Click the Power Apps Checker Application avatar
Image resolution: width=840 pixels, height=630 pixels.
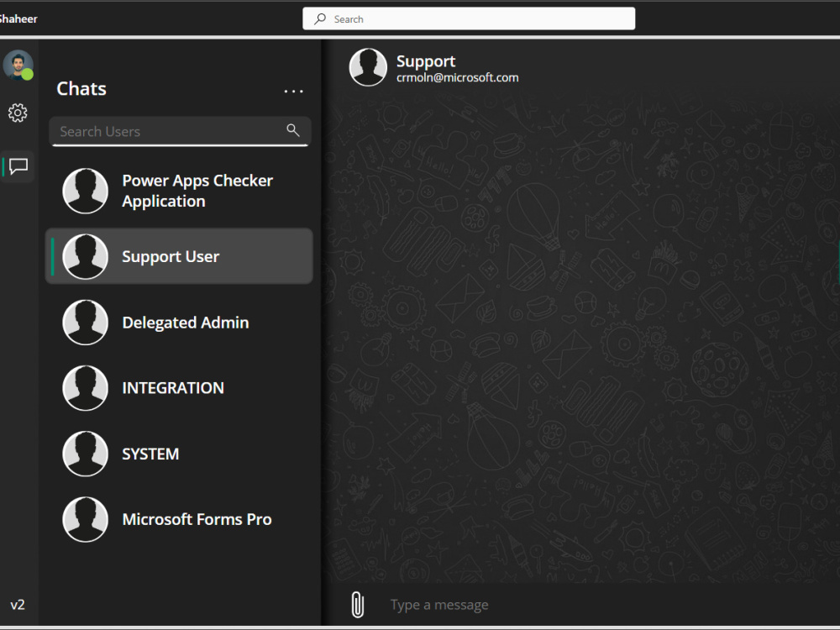pos(85,191)
